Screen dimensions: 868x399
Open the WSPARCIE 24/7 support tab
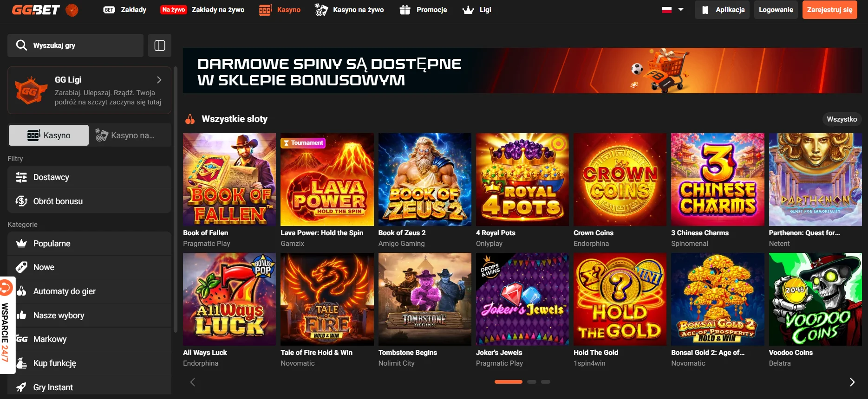pos(7,325)
